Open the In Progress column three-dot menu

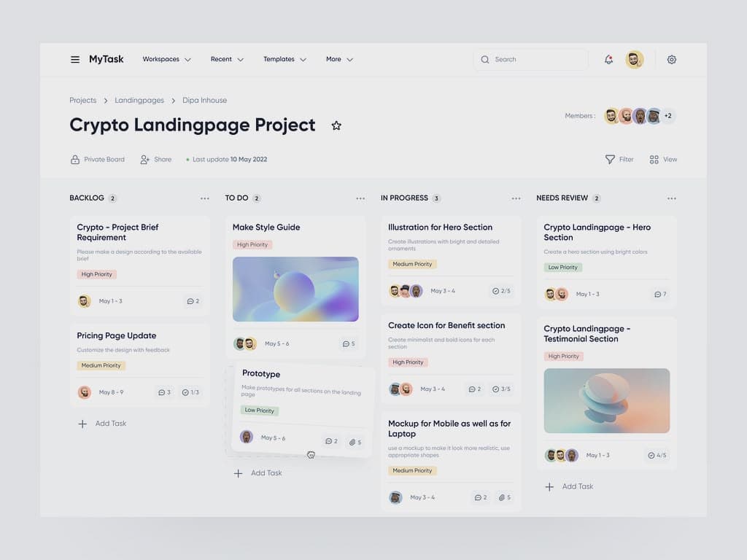[516, 198]
